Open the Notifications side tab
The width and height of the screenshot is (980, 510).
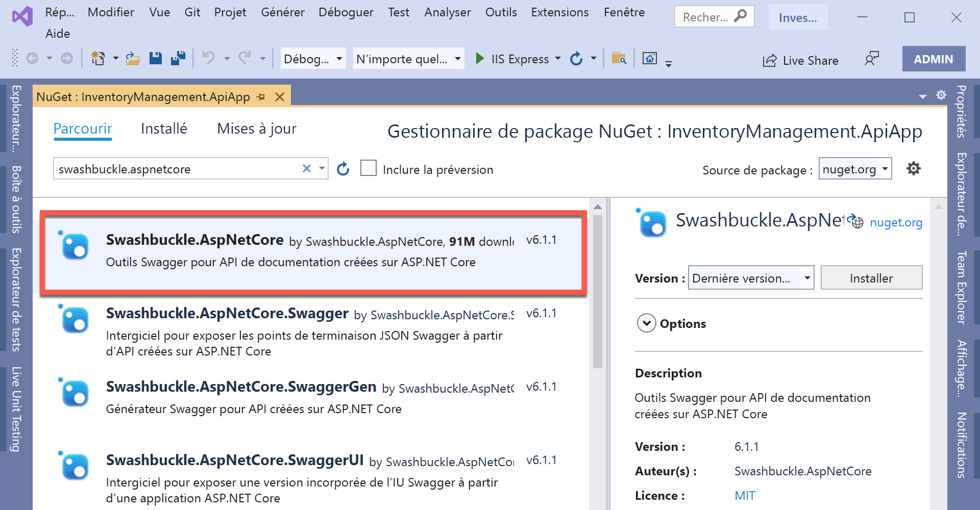(x=961, y=445)
